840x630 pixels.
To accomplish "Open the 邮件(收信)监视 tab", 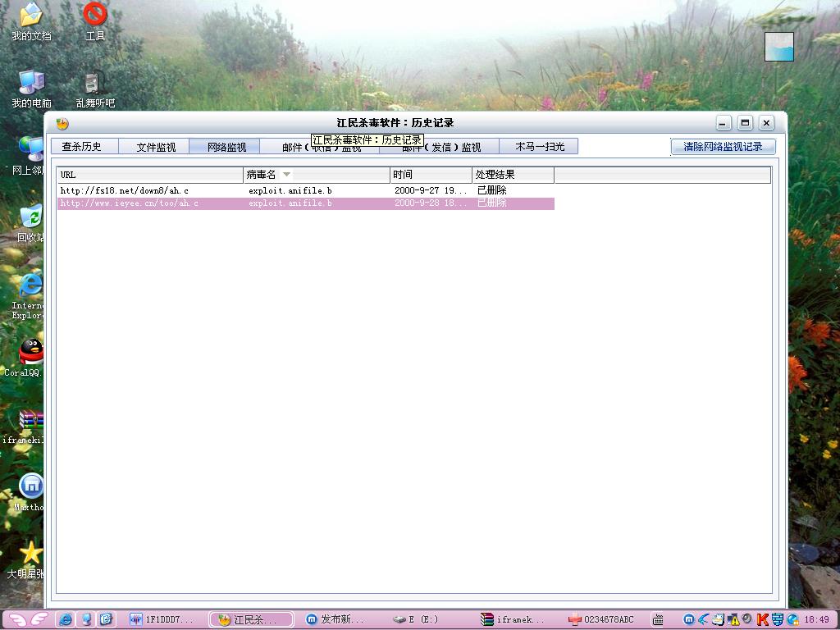I will tap(320, 146).
